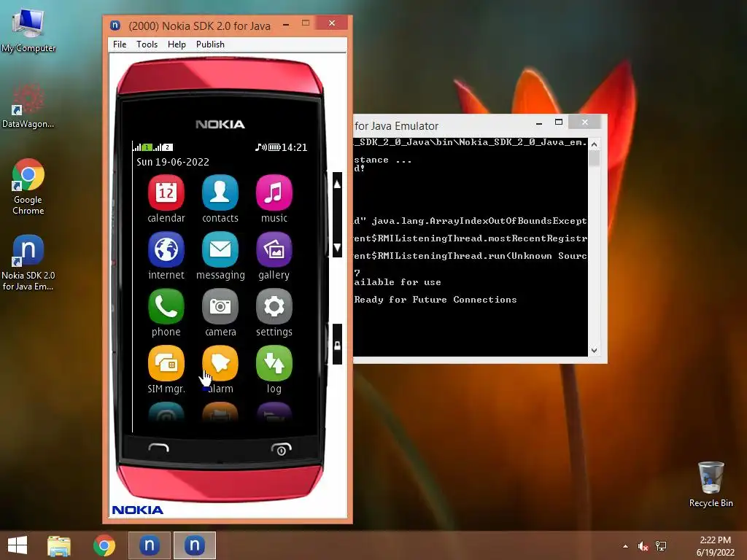Open the gallery app icon
The image size is (747, 560).
[x=274, y=249]
